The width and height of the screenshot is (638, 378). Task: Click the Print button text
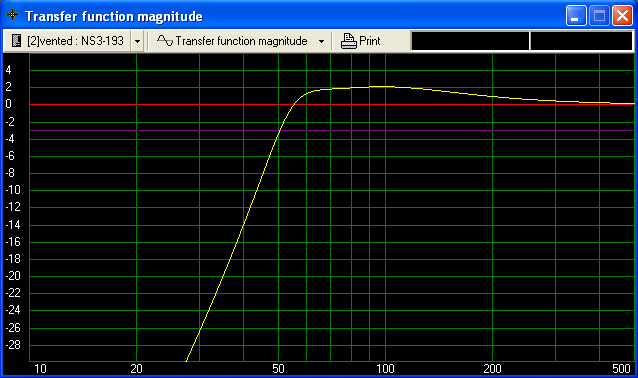(369, 41)
